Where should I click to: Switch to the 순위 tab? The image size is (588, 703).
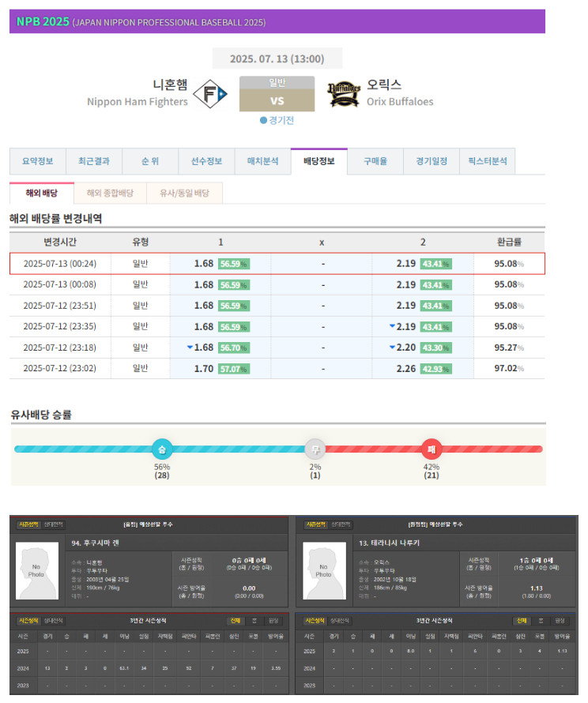[150, 161]
